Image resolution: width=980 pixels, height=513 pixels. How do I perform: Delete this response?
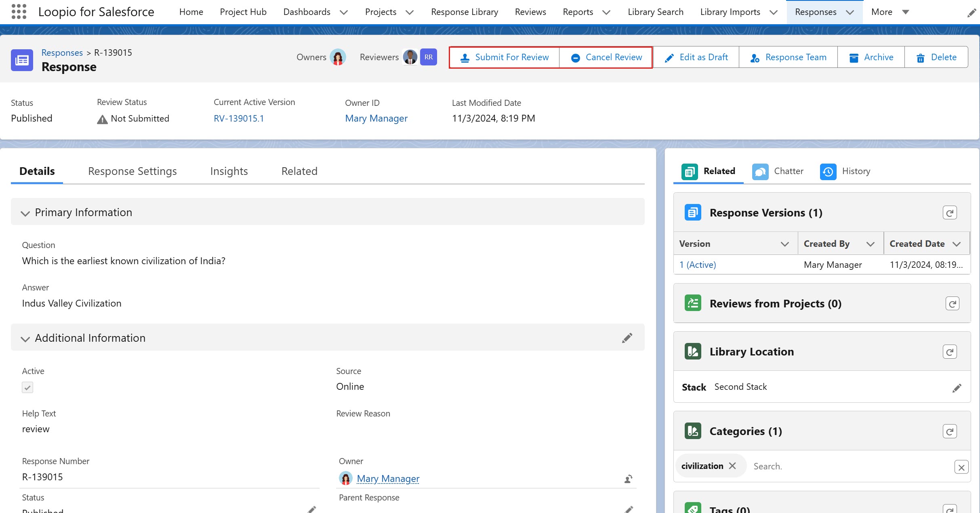click(x=936, y=57)
